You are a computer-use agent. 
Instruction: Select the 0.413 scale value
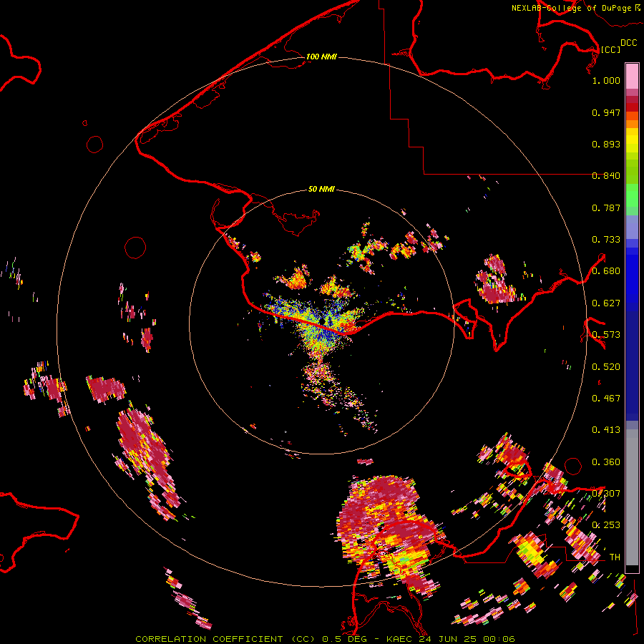[606, 430]
